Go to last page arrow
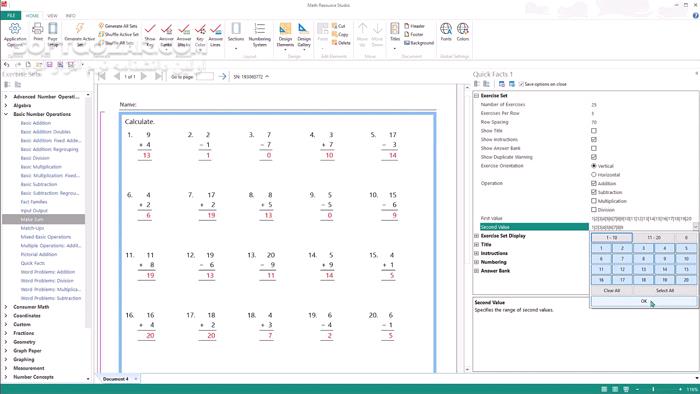700x394 pixels. pos(158,76)
